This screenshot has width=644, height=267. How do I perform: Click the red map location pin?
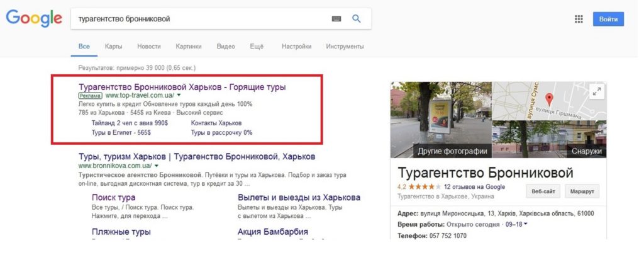[548, 99]
